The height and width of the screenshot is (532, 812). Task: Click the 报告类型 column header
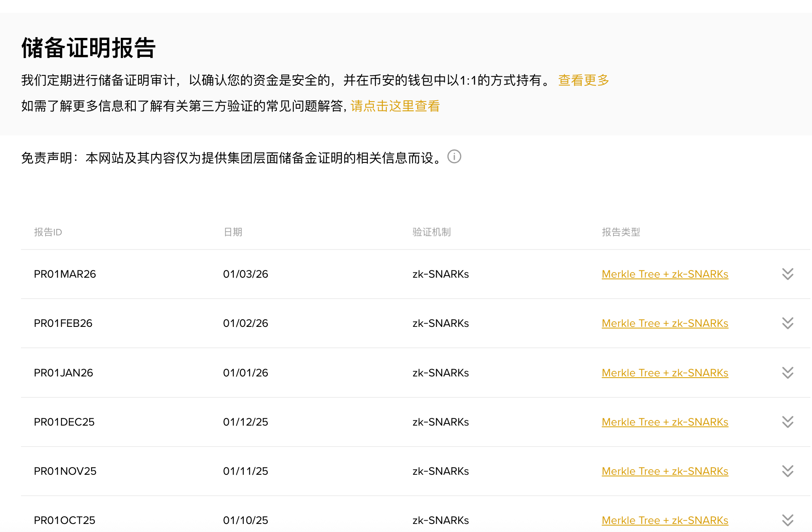pyautogui.click(x=621, y=232)
